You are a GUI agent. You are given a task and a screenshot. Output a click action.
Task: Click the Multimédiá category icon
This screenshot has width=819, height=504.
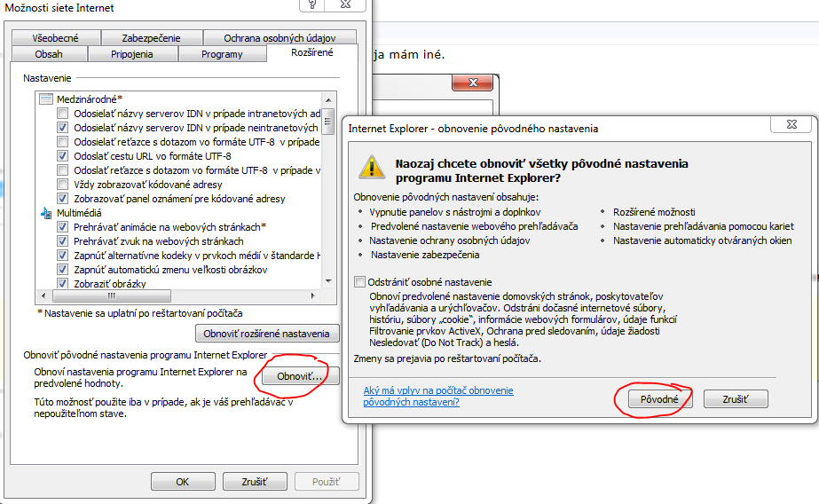click(46, 213)
